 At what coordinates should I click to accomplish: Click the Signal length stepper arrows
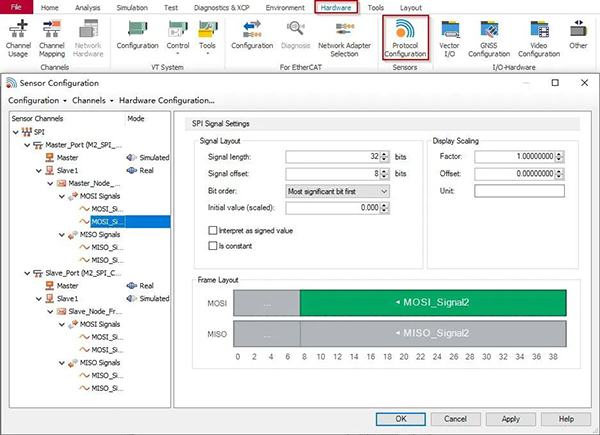pyautogui.click(x=385, y=156)
